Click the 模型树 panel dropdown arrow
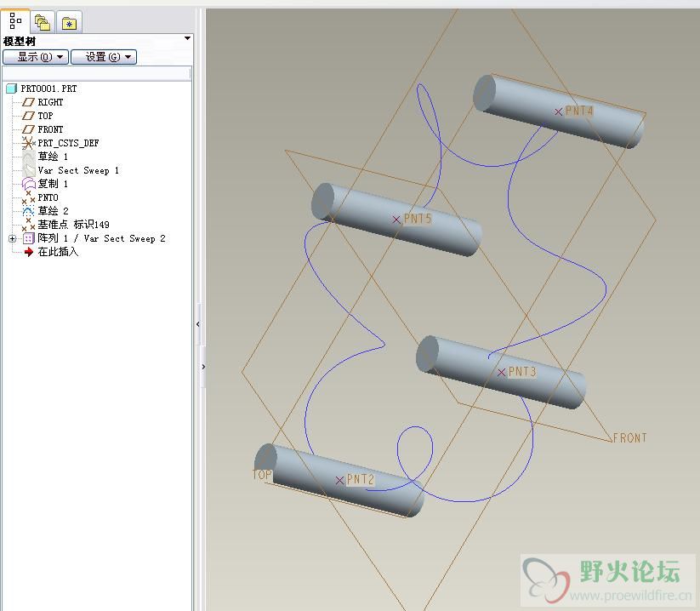 [x=187, y=38]
